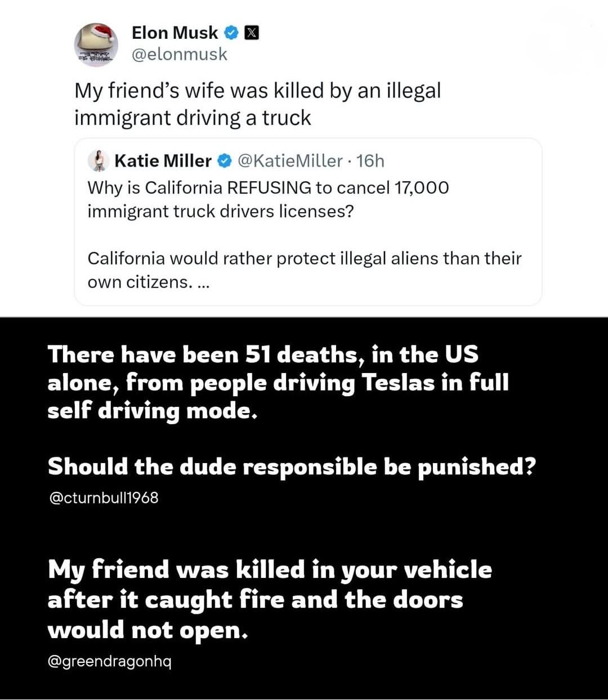Screen dimensions: 608x700
Task: Click the @cturnbull1968 handle
Action: [104, 497]
